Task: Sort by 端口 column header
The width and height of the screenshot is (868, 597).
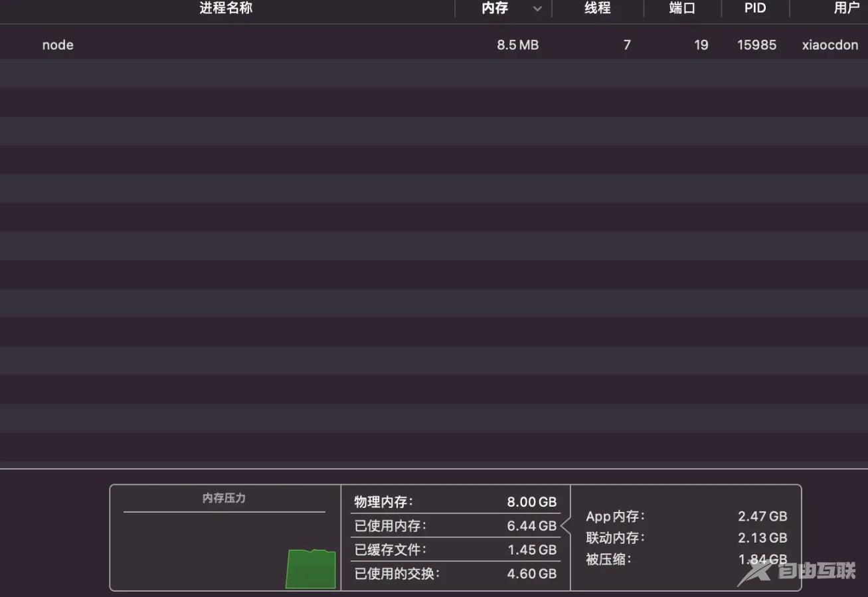Action: (x=682, y=9)
